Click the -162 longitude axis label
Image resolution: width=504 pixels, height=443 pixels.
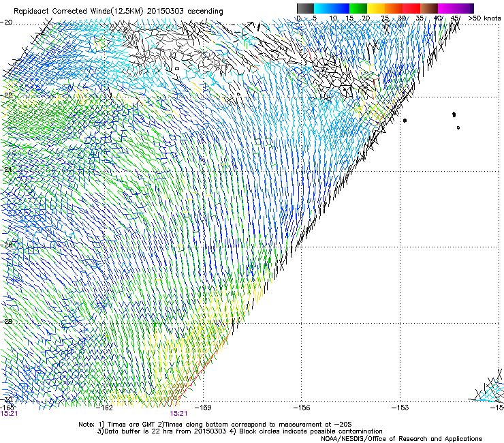[104, 408]
